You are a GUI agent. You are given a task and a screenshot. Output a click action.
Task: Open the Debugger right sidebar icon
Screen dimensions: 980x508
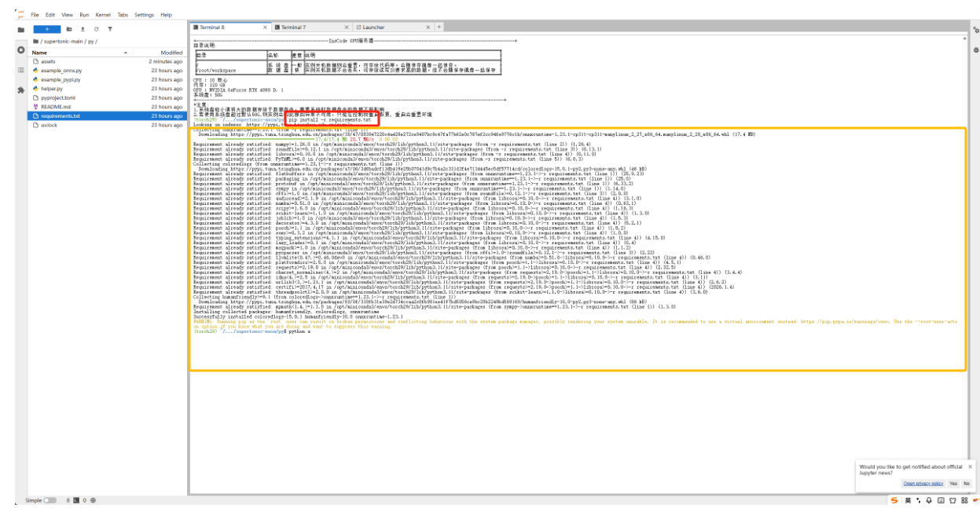tap(975, 49)
